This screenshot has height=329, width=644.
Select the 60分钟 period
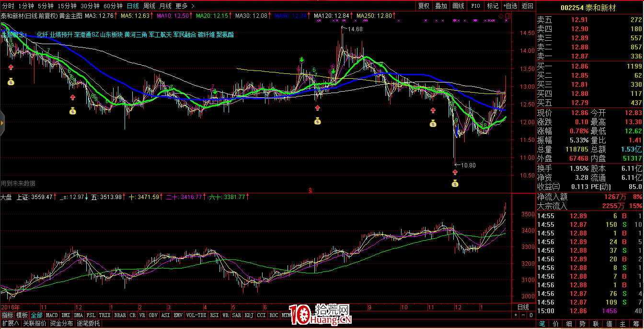point(113,6)
